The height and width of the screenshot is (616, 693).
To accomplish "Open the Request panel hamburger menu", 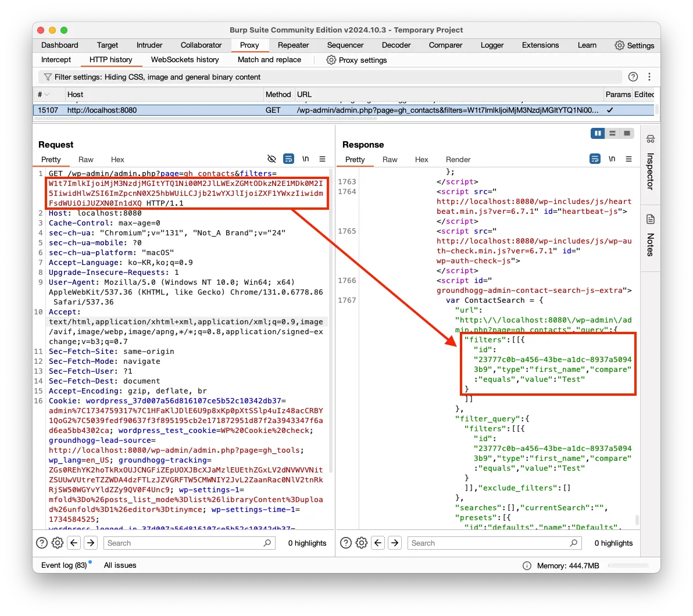I will [322, 159].
